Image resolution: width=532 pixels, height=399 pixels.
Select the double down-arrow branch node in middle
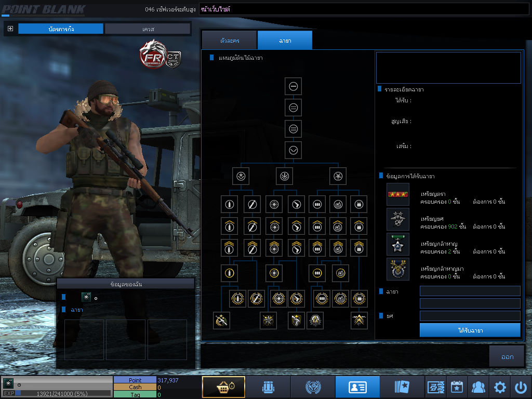pos(284,176)
